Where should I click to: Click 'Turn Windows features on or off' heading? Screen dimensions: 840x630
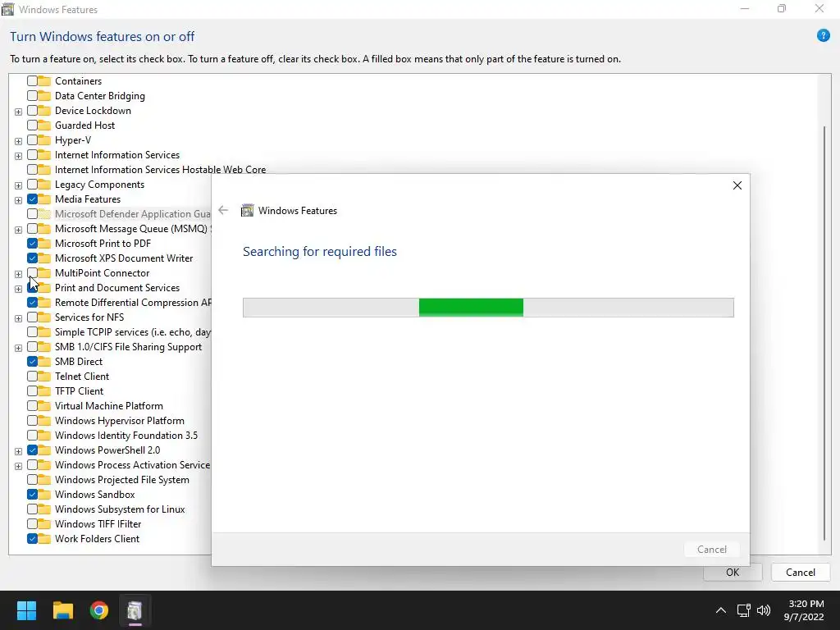tap(102, 36)
